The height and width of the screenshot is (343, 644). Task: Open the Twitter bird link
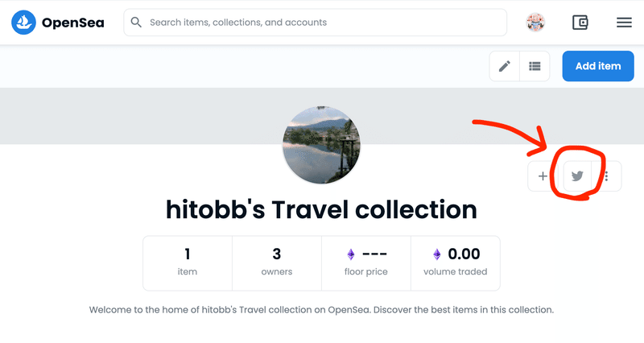tap(577, 176)
